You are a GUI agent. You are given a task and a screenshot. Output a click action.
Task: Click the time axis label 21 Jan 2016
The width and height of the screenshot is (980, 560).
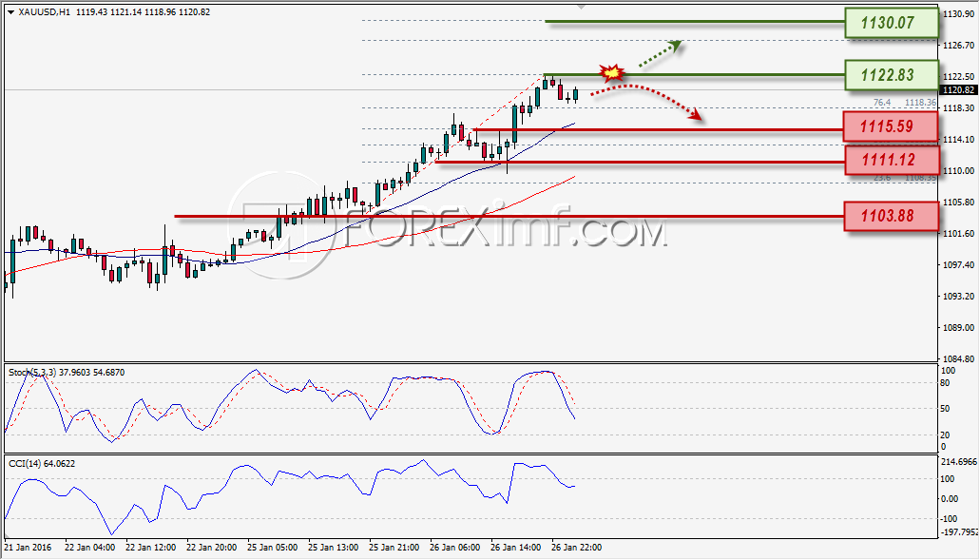(x=28, y=548)
